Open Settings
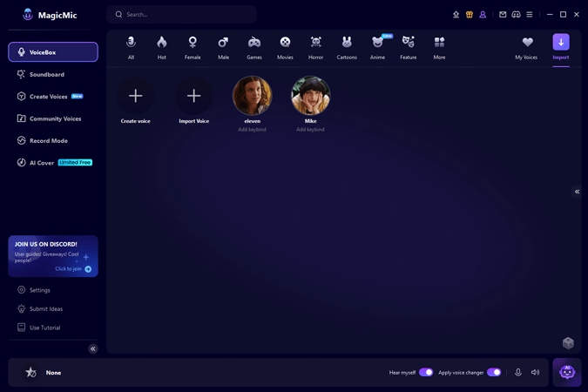 click(34, 290)
